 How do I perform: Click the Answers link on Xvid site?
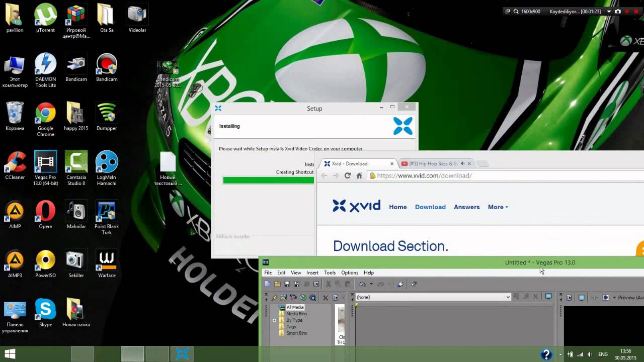coord(466,207)
